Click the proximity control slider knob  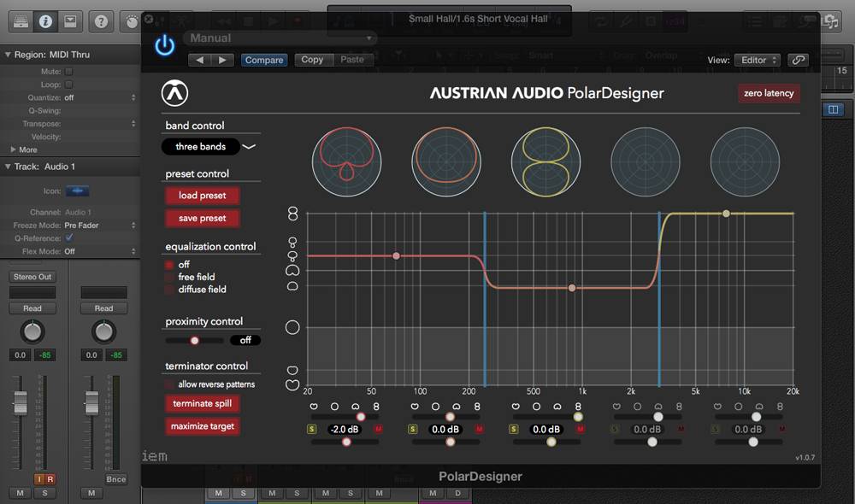click(194, 341)
